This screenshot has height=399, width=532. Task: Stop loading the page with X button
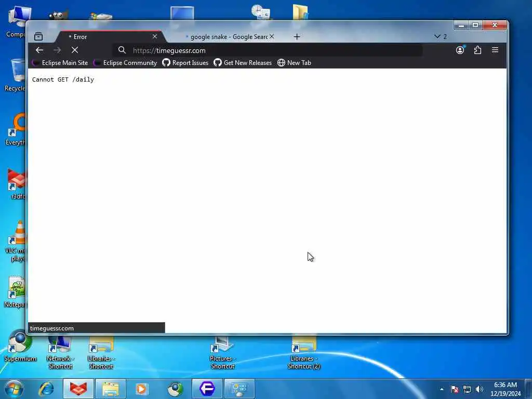point(75,50)
